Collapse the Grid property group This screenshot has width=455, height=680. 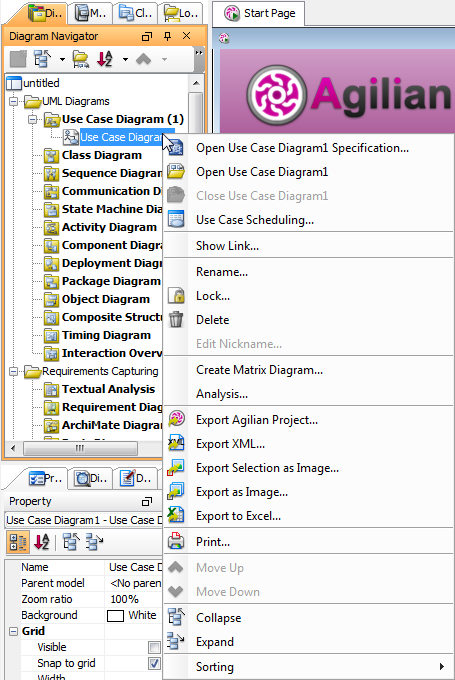tap(13, 631)
